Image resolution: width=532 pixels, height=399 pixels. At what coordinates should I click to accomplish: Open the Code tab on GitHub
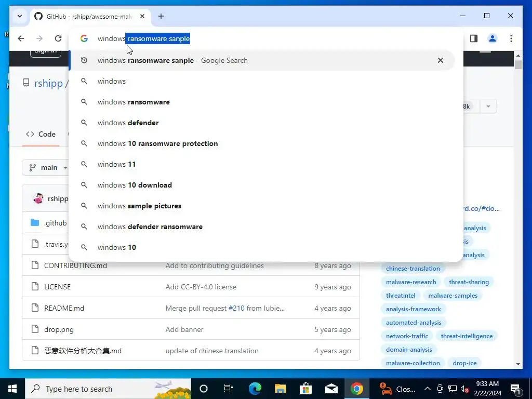[x=41, y=134]
